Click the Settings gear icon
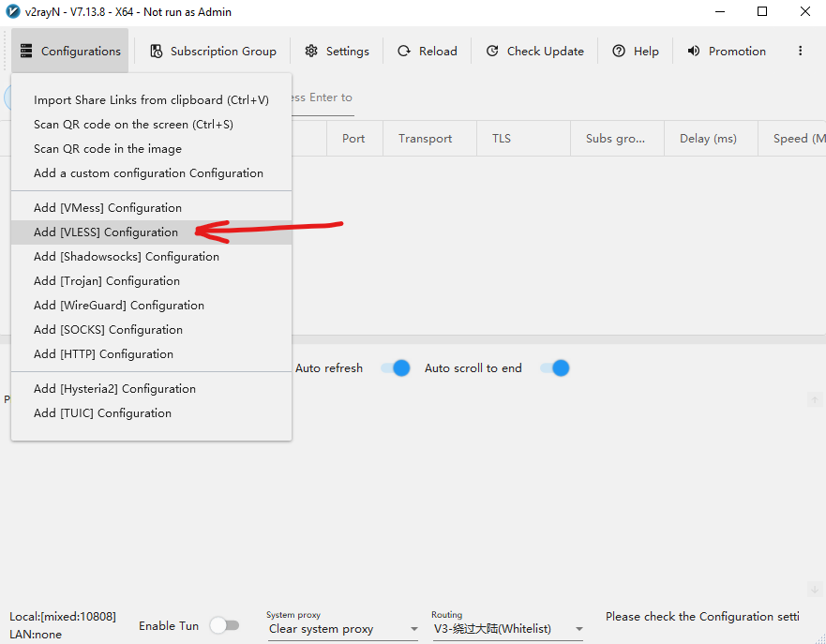This screenshot has width=826, height=644. click(x=311, y=52)
